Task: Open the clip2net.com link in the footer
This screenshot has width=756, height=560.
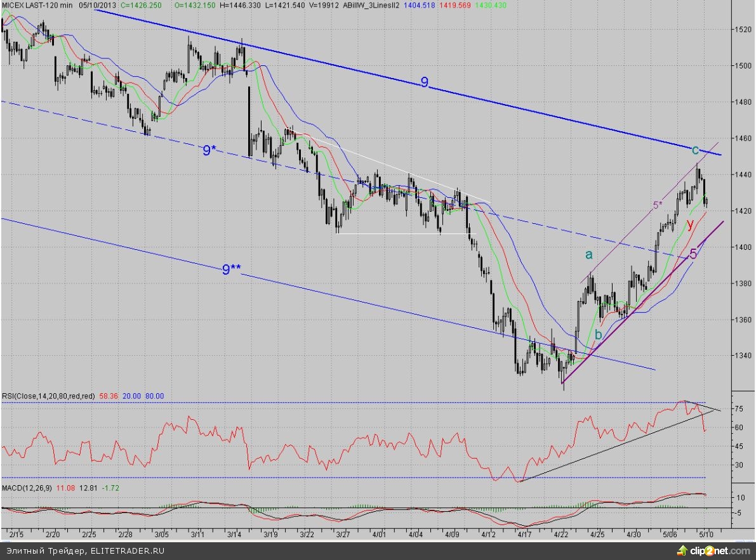Action: point(721,550)
